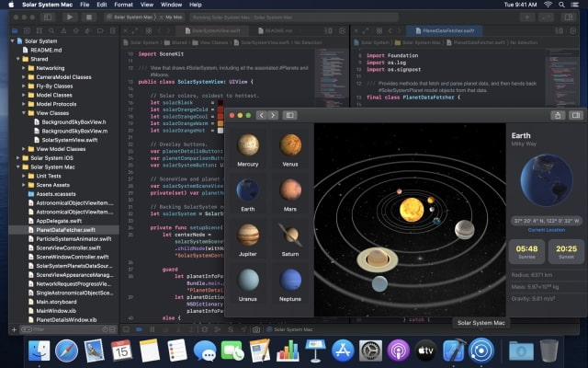Click the add file plus button below navigator

14,329
